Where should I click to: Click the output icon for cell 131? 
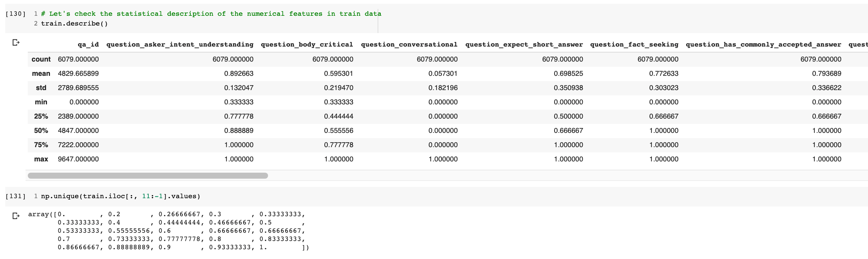tap(16, 216)
